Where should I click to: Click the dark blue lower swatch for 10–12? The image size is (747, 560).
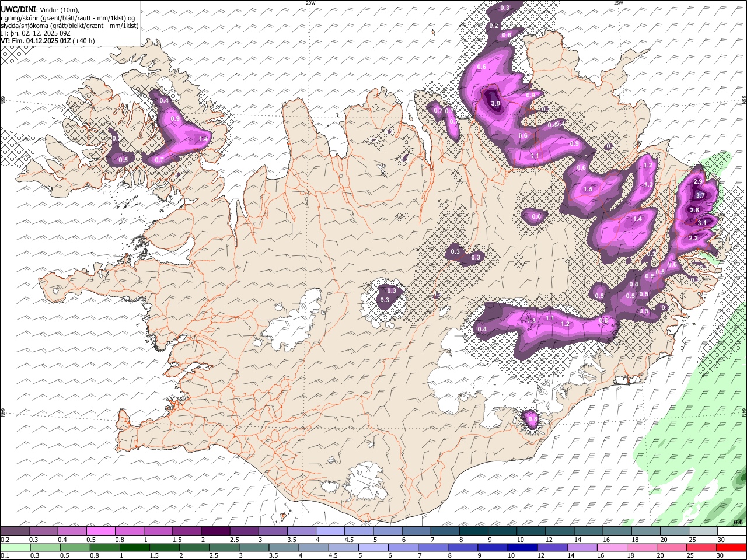click(522, 547)
